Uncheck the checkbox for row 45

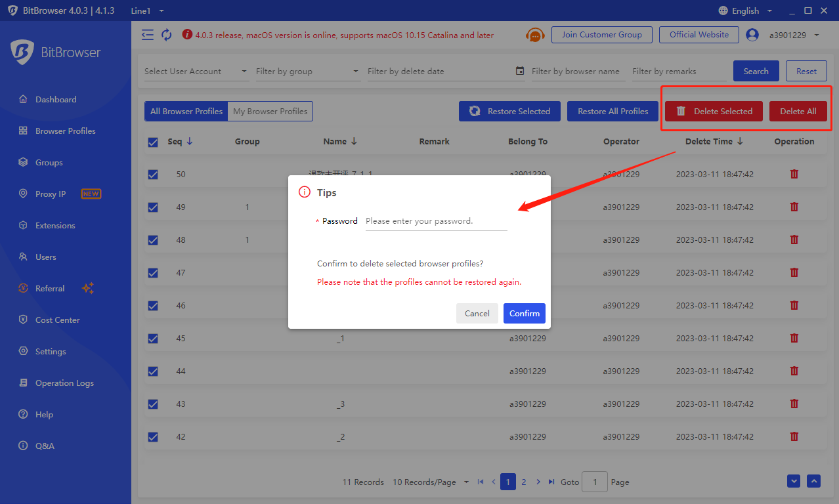[x=153, y=339]
